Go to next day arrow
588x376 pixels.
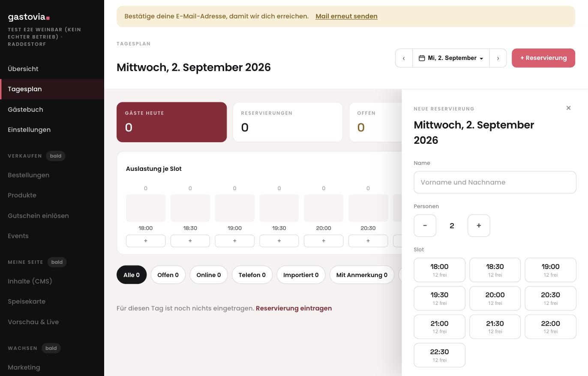point(498,58)
